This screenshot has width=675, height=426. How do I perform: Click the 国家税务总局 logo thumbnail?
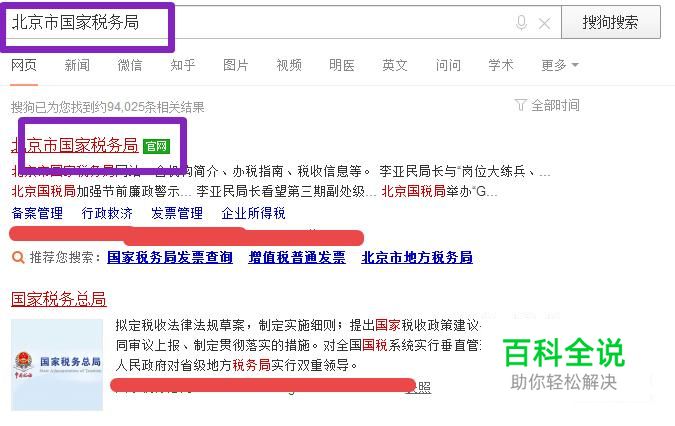(x=57, y=365)
